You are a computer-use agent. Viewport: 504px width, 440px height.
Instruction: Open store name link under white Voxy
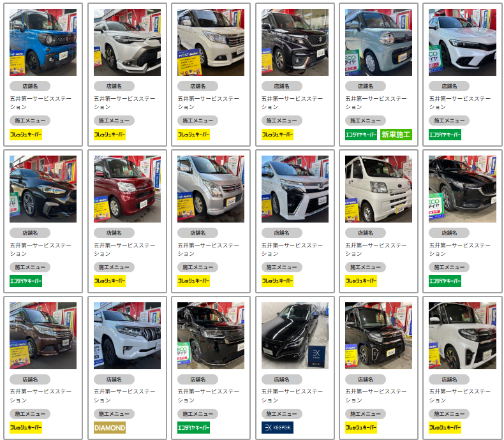(292, 249)
